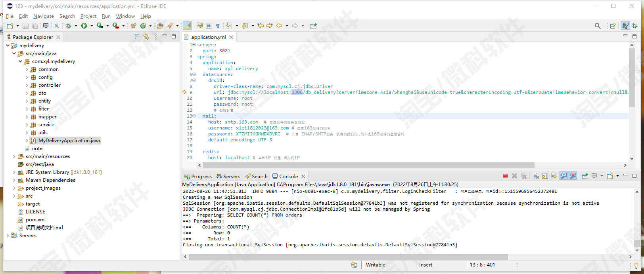This screenshot has height=274, width=644.
Task: Open the Window menu
Action: [125, 16]
